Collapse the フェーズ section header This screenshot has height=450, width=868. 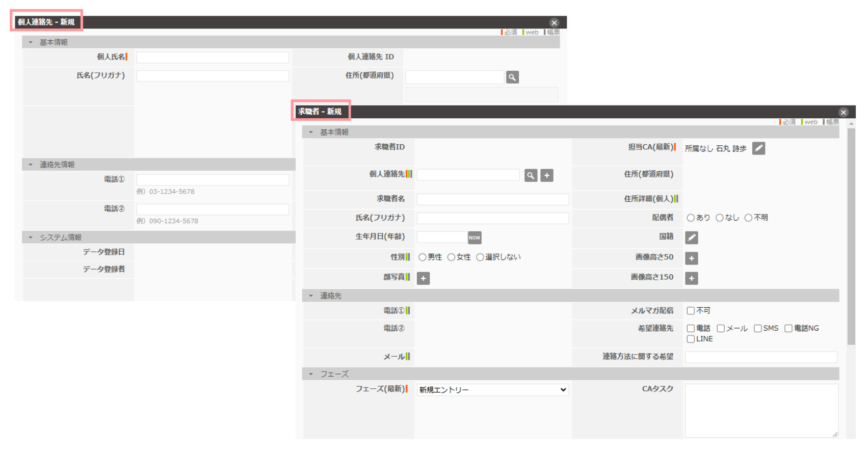pos(311,374)
